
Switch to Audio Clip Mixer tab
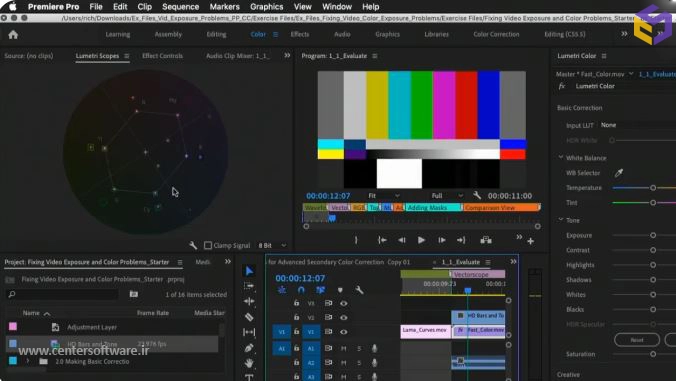tap(238, 56)
